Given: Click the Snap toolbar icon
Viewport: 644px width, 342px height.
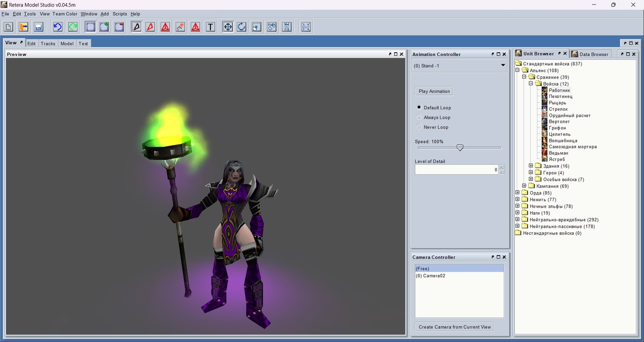Looking at the screenshot, I should click(306, 27).
